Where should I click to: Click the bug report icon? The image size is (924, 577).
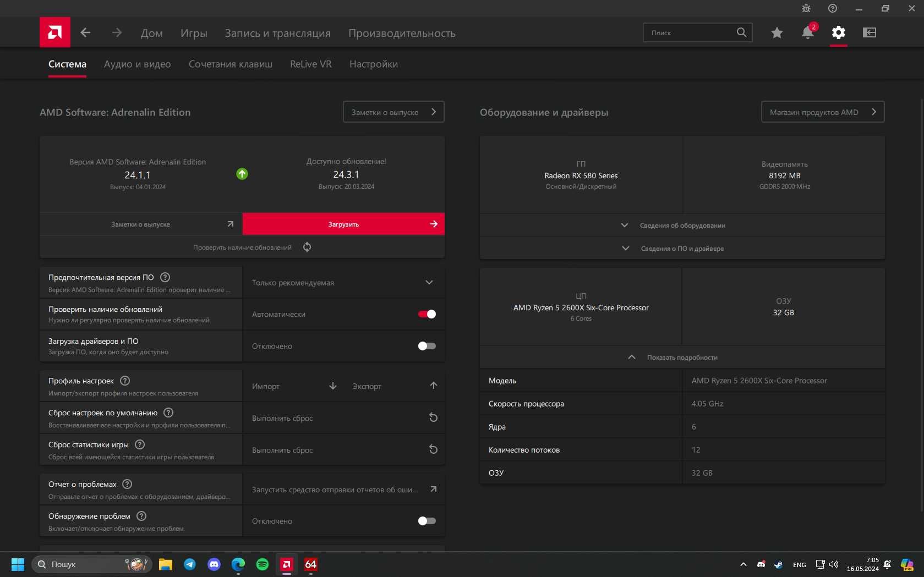pyautogui.click(x=806, y=8)
